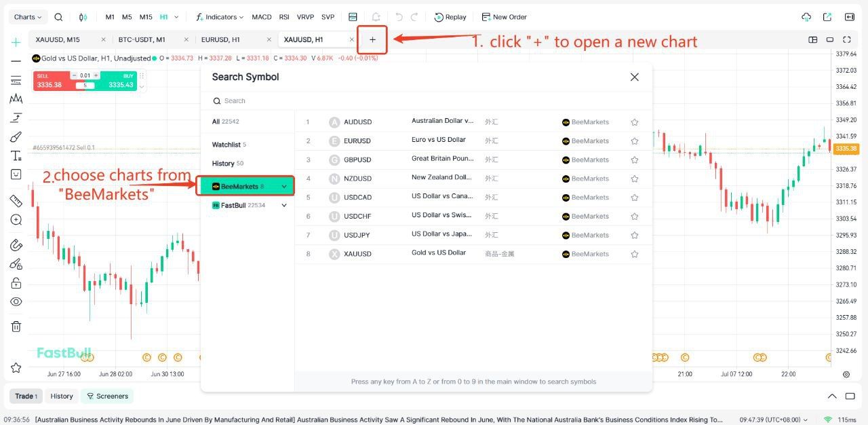The width and height of the screenshot is (868, 425).
Task: Decrease lot size with minus stepper
Action: (x=75, y=75)
